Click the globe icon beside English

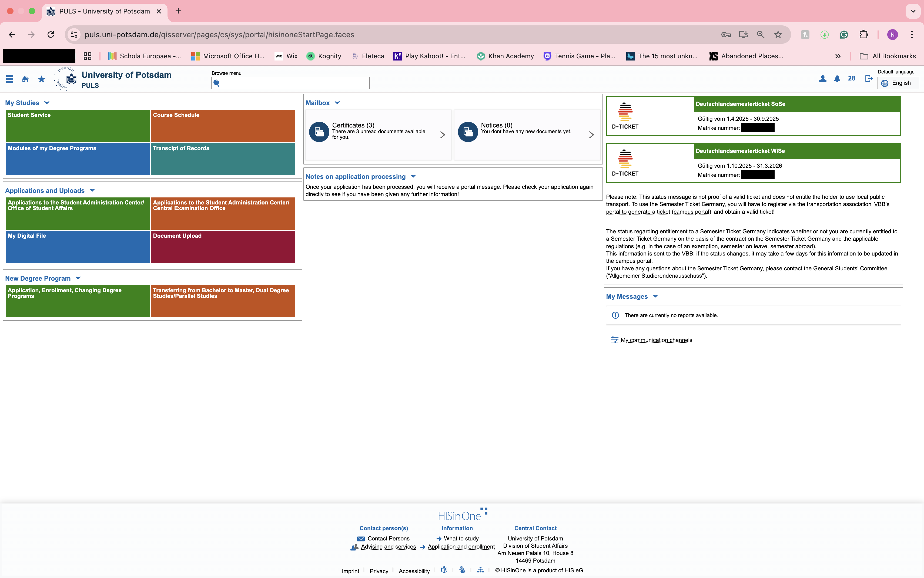885,83
